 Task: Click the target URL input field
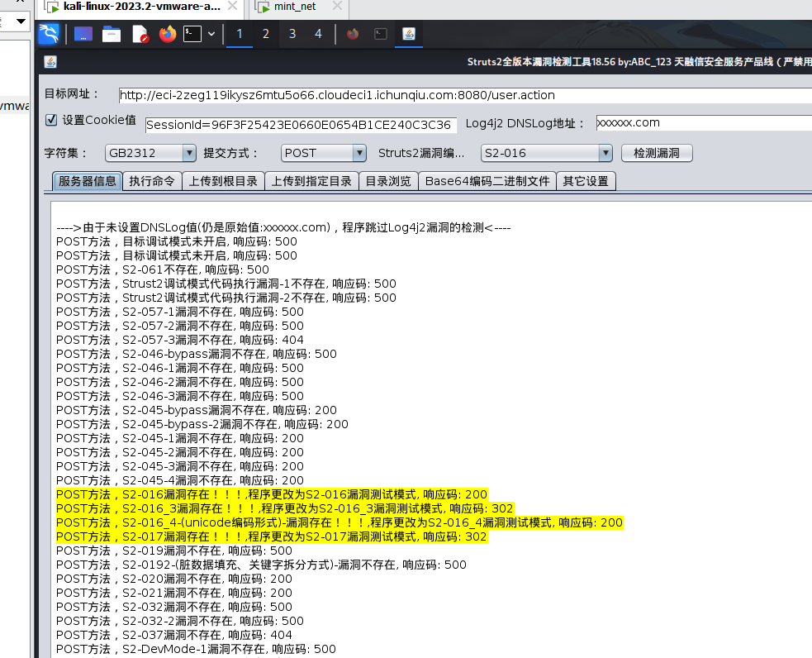click(465, 95)
